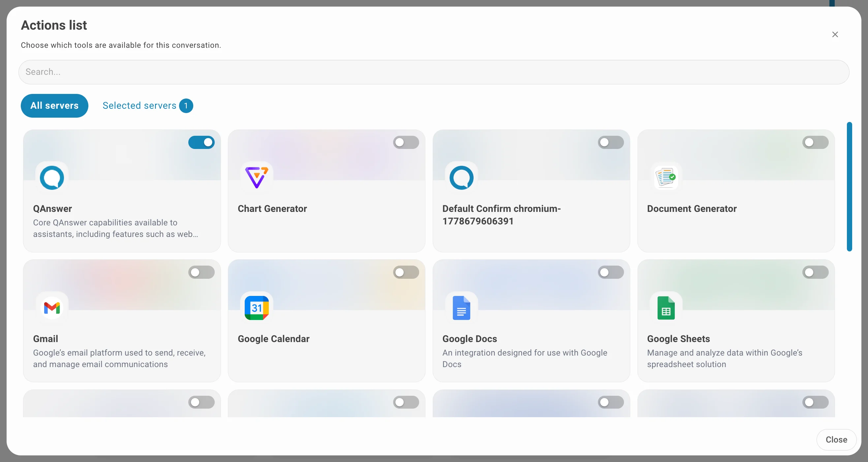Switch on the Google Calendar toggle
This screenshot has width=868, height=462.
point(406,272)
